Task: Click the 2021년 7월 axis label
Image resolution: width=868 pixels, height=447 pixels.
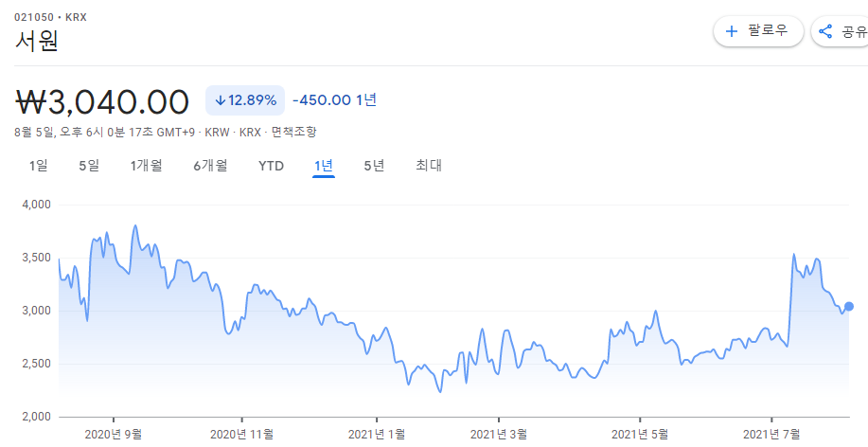Action: [x=771, y=434]
